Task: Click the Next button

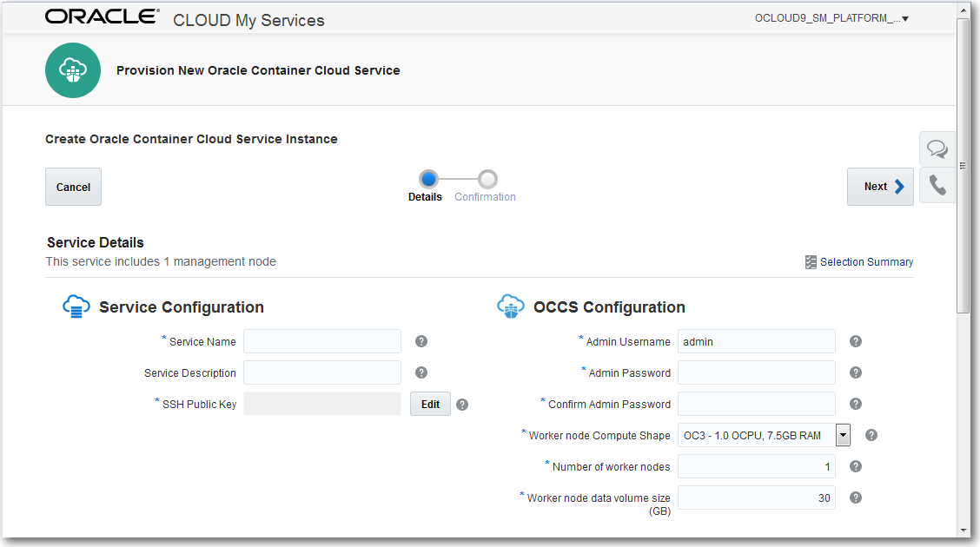Action: pos(880,186)
